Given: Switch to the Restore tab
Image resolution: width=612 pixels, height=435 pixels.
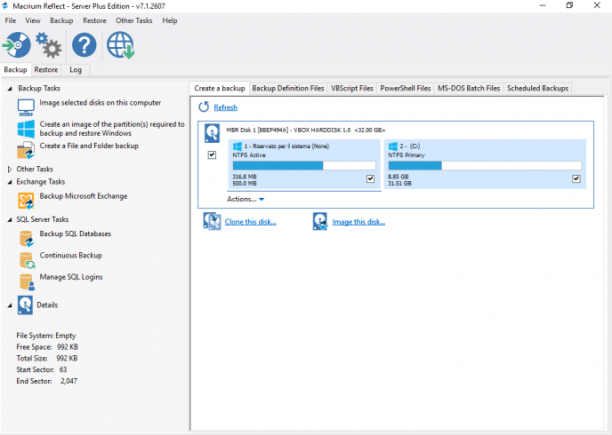Looking at the screenshot, I should pyautogui.click(x=46, y=70).
